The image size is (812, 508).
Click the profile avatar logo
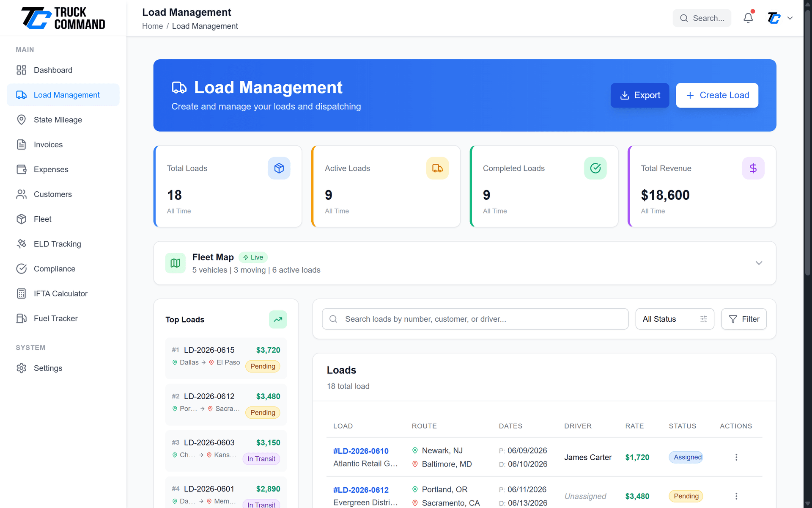point(774,18)
